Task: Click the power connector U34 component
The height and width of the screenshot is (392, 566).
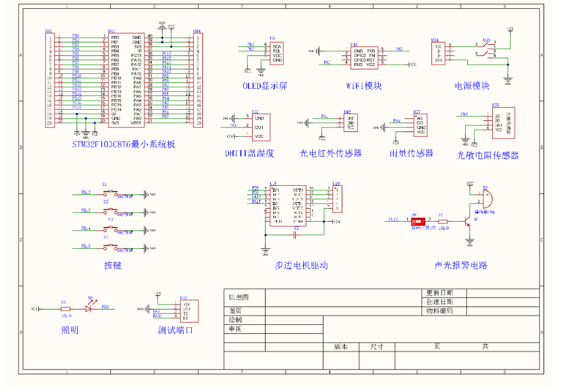Action: [x=438, y=54]
